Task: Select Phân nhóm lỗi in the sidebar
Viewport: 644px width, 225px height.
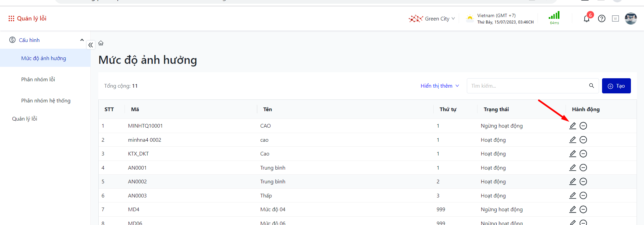Action: pyautogui.click(x=38, y=80)
